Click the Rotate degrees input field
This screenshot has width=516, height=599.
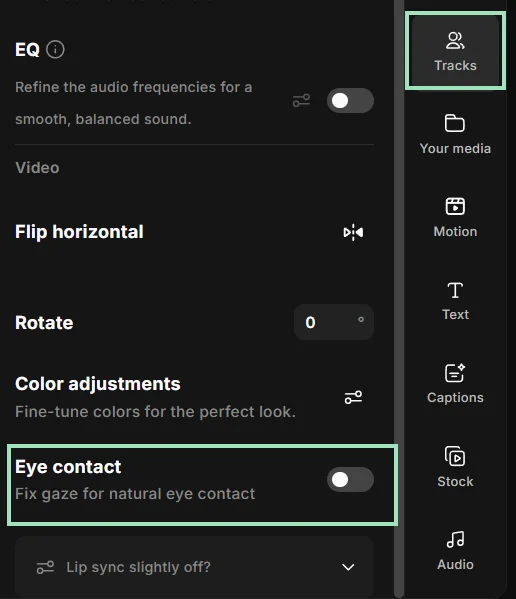pyautogui.click(x=334, y=322)
